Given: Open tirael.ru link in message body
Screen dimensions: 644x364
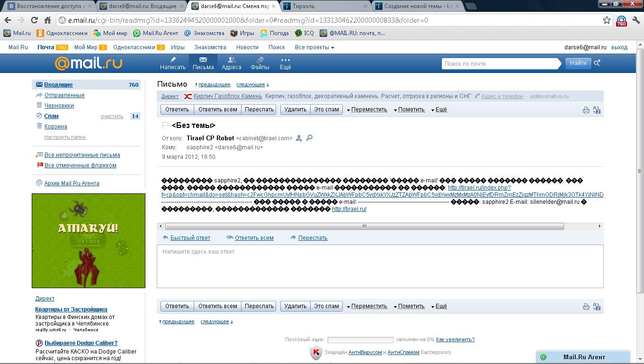Looking at the screenshot, I should point(349,209).
